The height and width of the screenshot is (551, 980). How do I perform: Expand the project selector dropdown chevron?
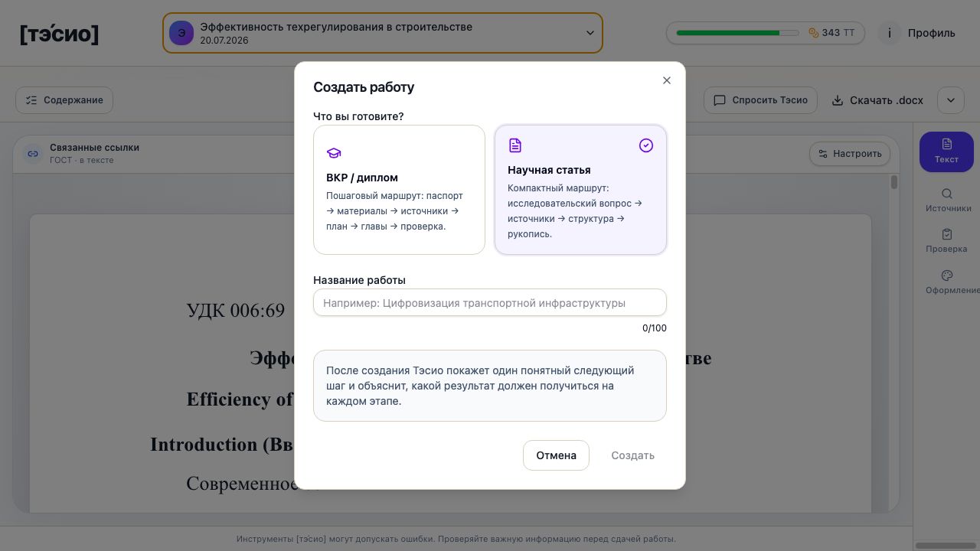point(590,33)
